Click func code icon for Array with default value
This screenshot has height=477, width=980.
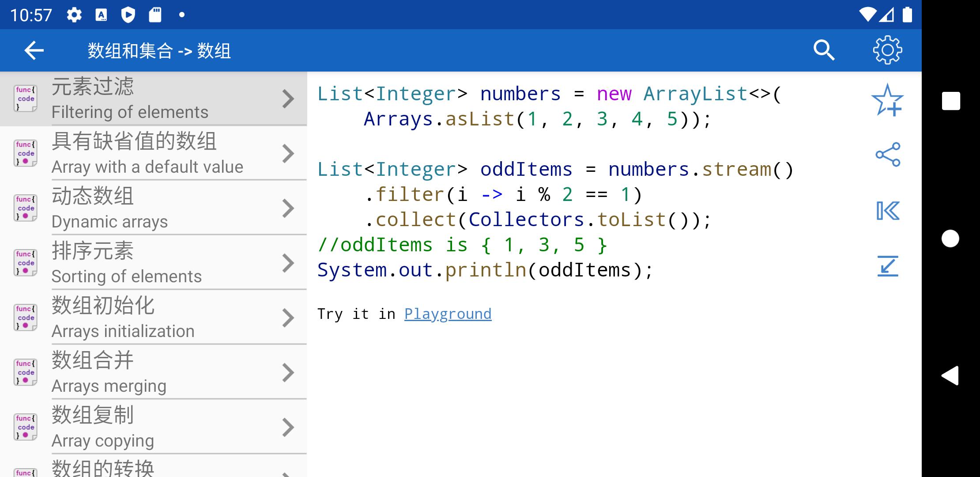coord(25,153)
